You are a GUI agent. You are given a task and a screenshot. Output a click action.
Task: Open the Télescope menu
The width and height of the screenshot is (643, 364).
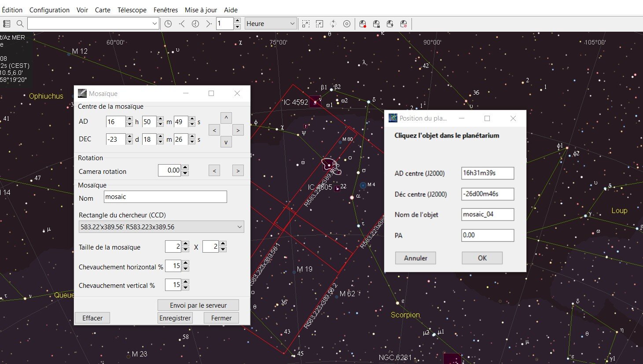point(132,10)
